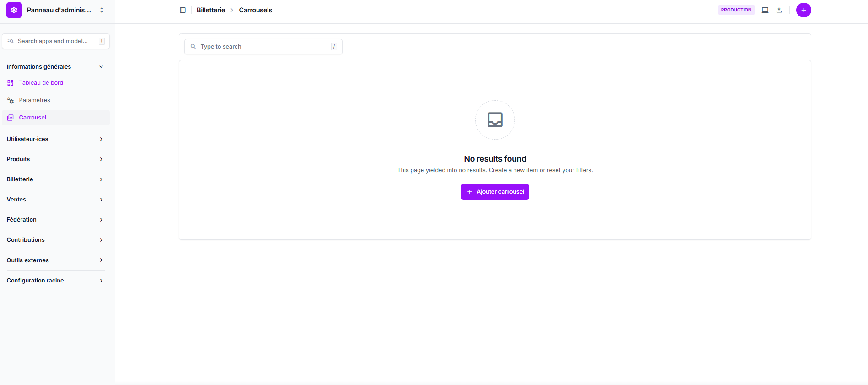Expand the Utilisateur·ices section
Screen dimensions: 868x385
[55, 139]
